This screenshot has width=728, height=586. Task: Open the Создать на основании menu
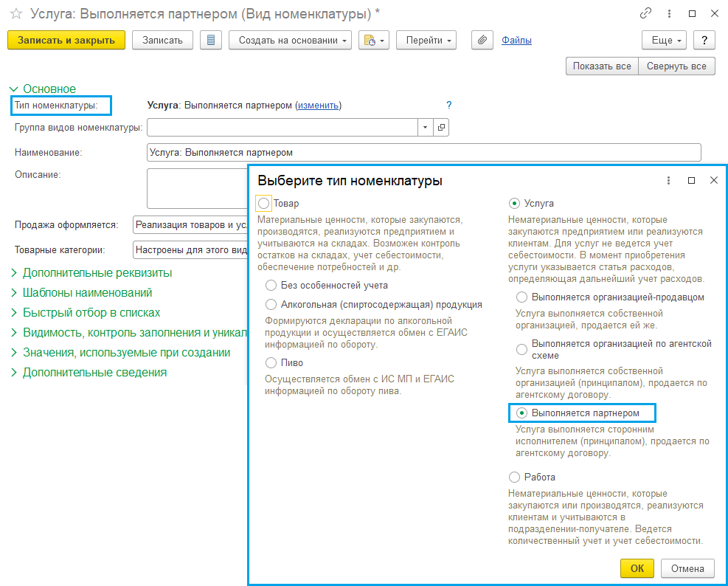point(294,41)
